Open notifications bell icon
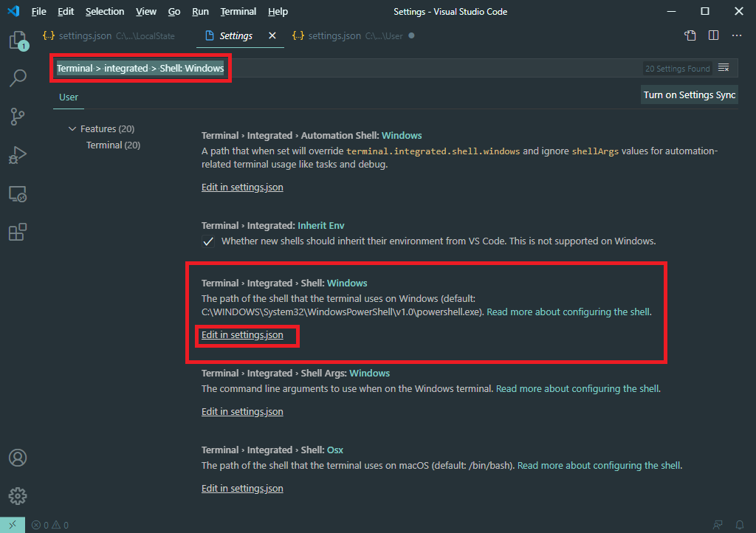This screenshot has height=533, width=756. tap(740, 525)
